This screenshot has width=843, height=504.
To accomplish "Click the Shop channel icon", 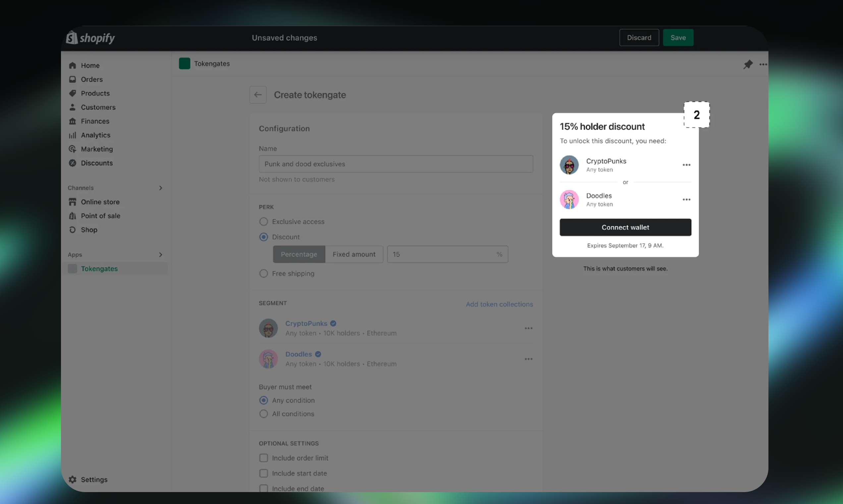I will pos(72,230).
